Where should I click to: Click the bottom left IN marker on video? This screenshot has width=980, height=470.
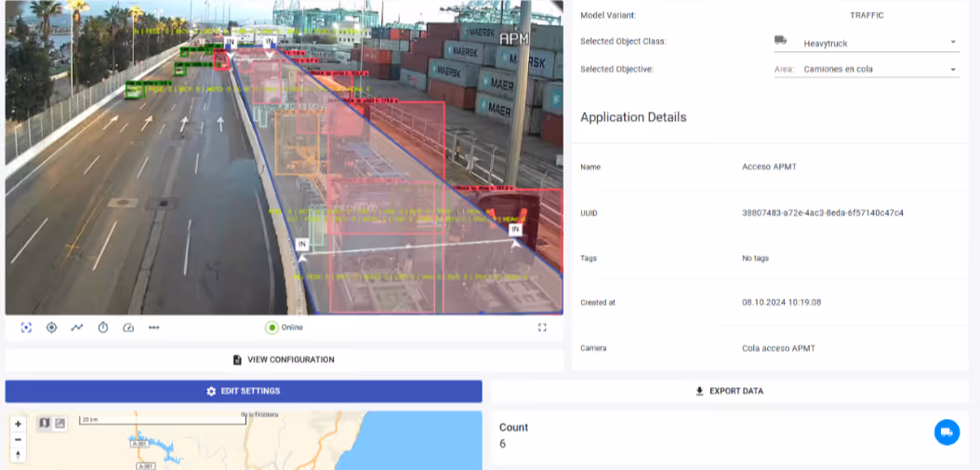click(x=302, y=243)
